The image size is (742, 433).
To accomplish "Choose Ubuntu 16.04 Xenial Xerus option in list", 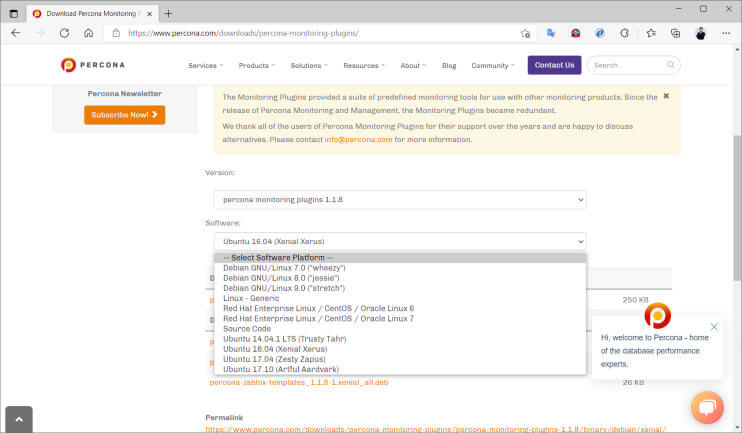I will coord(400,349).
